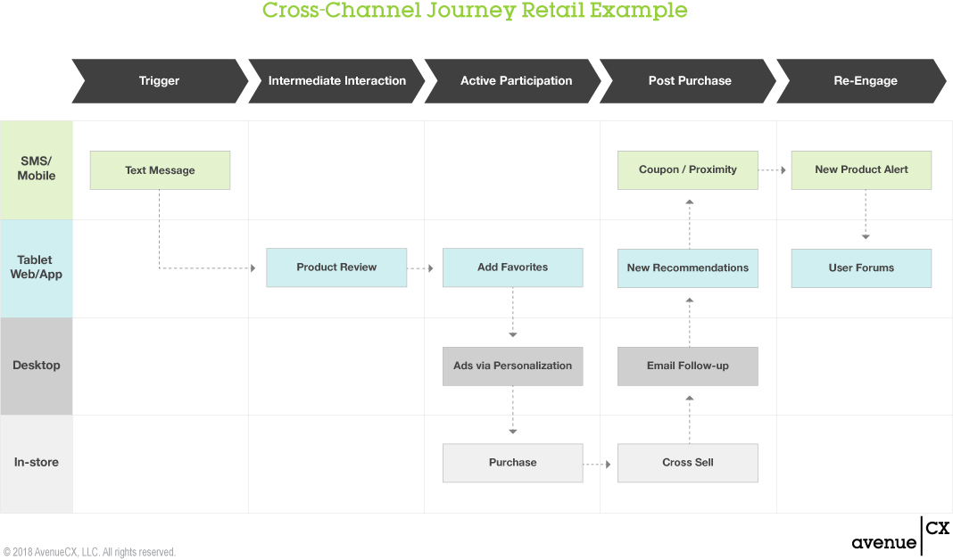Choose the Post Purchase stage header
Viewport: 953px width, 560px height.
pyautogui.click(x=688, y=81)
